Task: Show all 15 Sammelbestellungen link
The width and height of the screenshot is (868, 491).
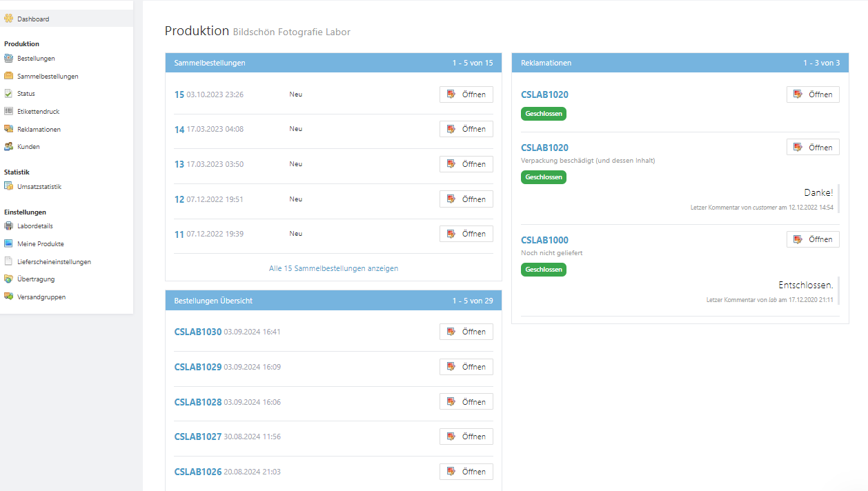Action: (x=333, y=268)
